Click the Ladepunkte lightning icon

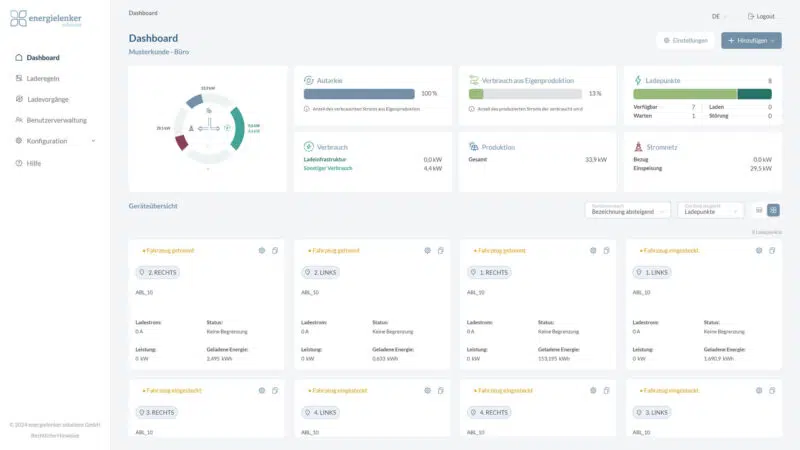(x=638, y=79)
